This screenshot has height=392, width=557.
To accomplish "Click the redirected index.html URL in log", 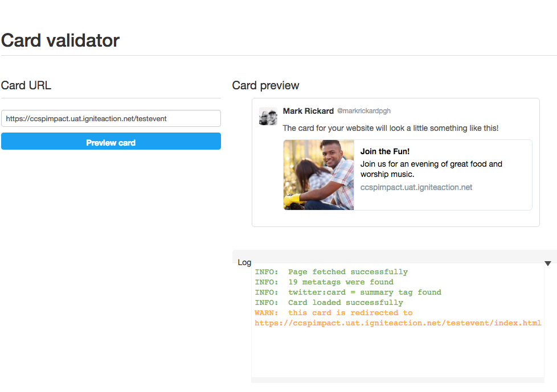I will pyautogui.click(x=398, y=323).
